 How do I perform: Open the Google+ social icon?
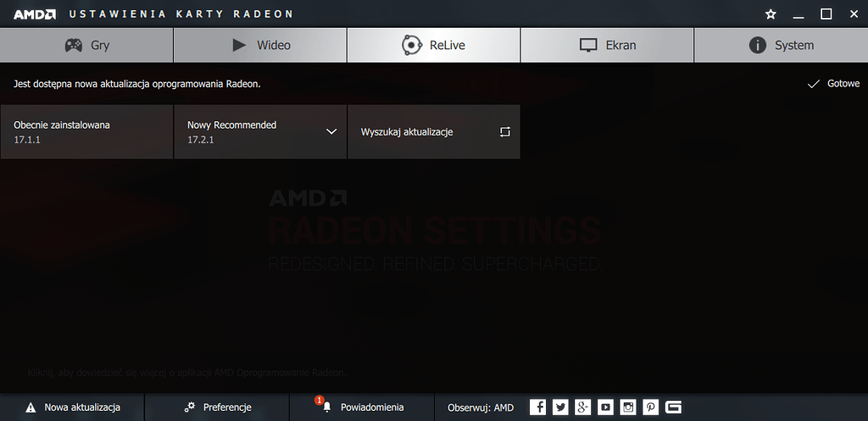(583, 407)
